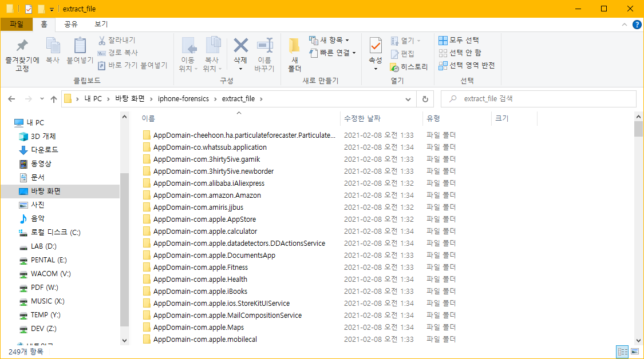644x359 pixels.
Task: Switch to details view icon in status bar
Action: click(x=623, y=352)
